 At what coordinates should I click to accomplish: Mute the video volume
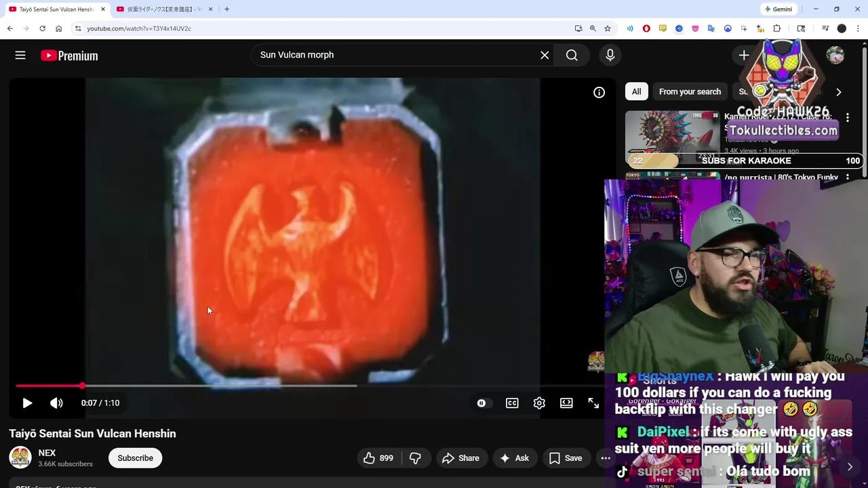click(x=56, y=403)
